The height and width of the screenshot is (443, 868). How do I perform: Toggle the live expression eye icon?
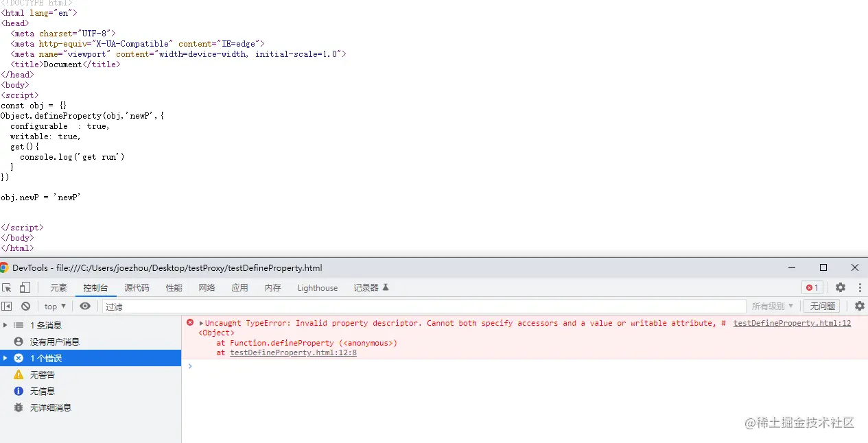pyautogui.click(x=85, y=306)
